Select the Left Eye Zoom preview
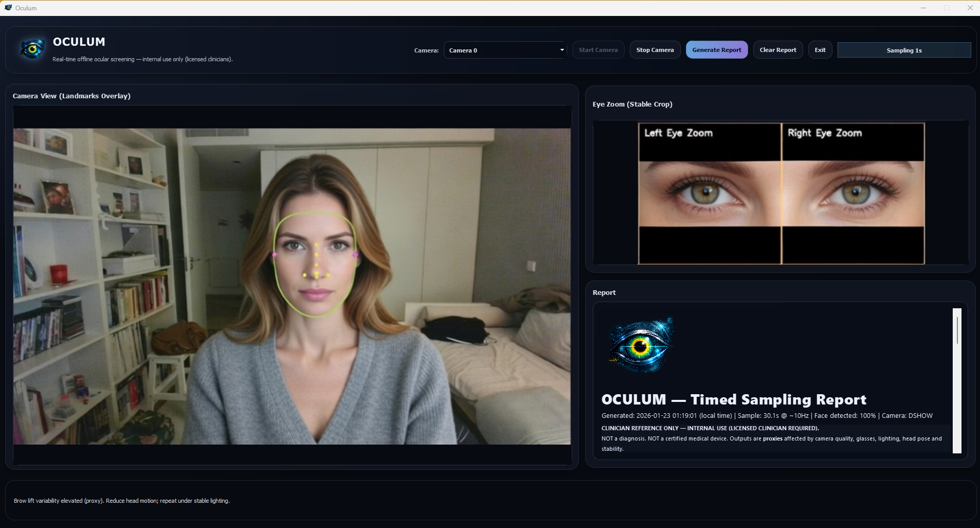The image size is (980, 528). pyautogui.click(x=709, y=193)
